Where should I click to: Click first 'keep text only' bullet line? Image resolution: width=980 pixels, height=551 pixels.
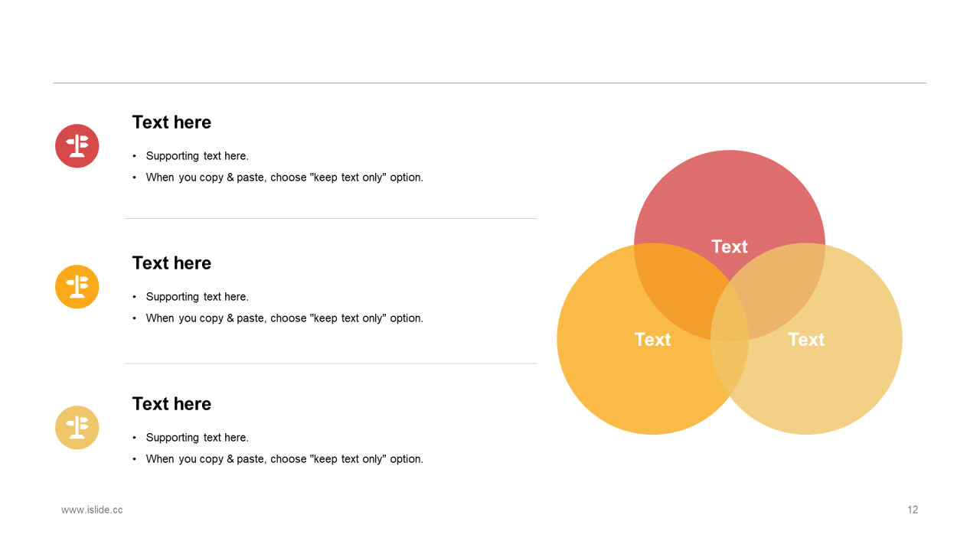(x=285, y=178)
